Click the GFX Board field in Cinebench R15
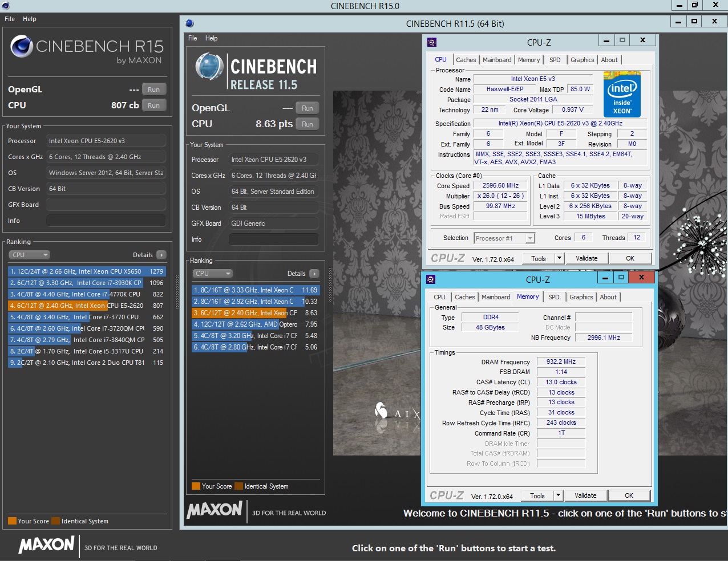Screen dimensions: 728x561 coord(106,205)
